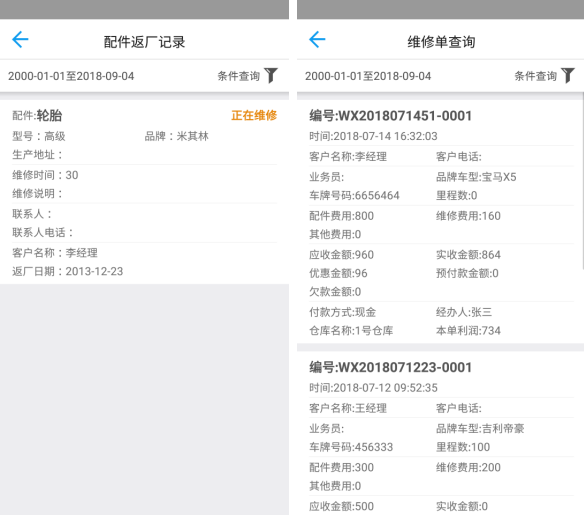
Task: Open 条件查询 on the repair order screen
Action: point(536,76)
